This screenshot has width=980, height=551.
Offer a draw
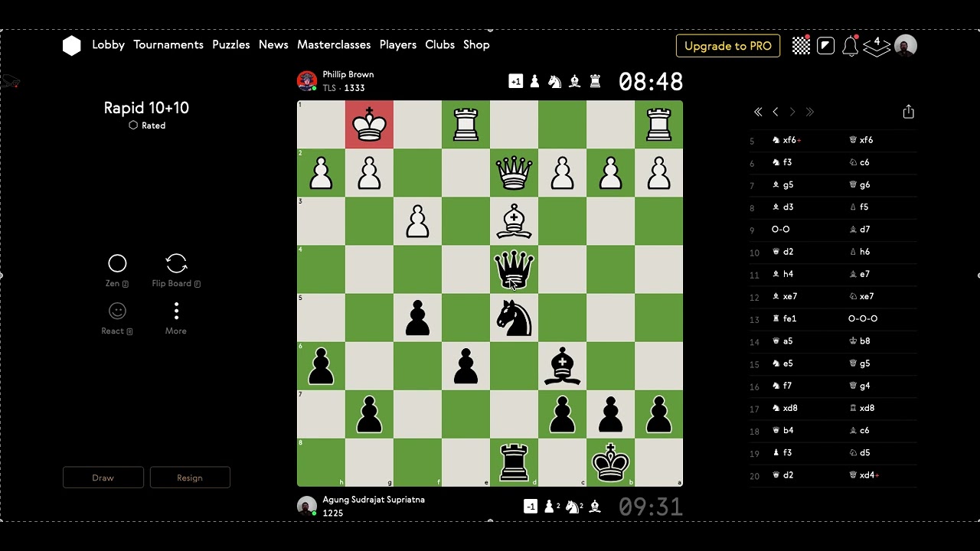(x=103, y=478)
